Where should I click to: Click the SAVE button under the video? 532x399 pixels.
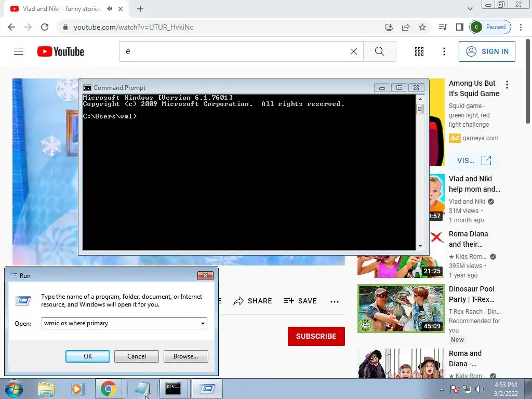click(x=300, y=301)
